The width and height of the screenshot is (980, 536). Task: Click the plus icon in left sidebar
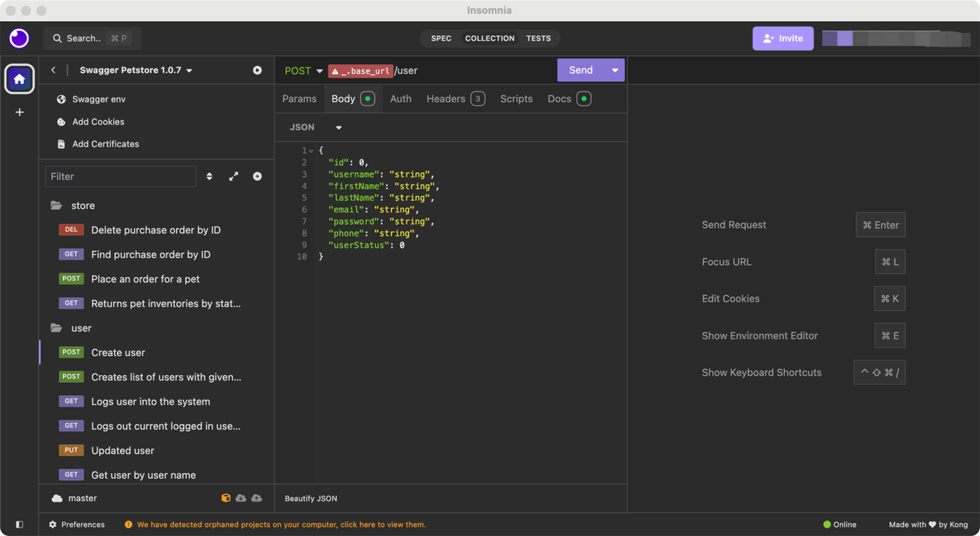(x=20, y=112)
